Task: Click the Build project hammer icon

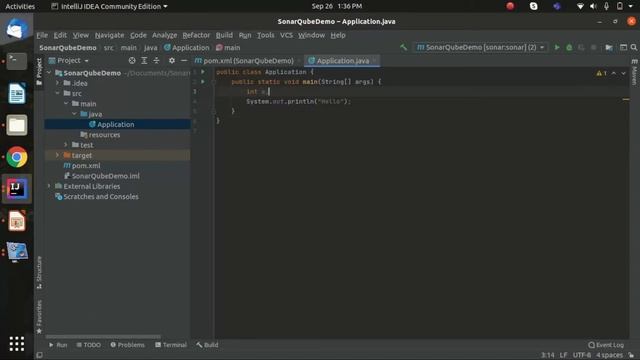Action: 403,47
